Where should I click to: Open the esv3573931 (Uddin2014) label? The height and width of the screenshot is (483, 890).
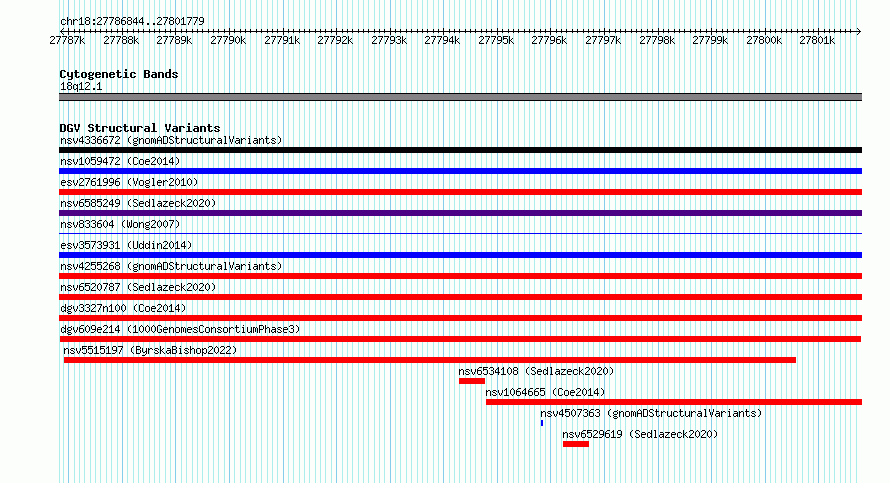click(x=126, y=246)
